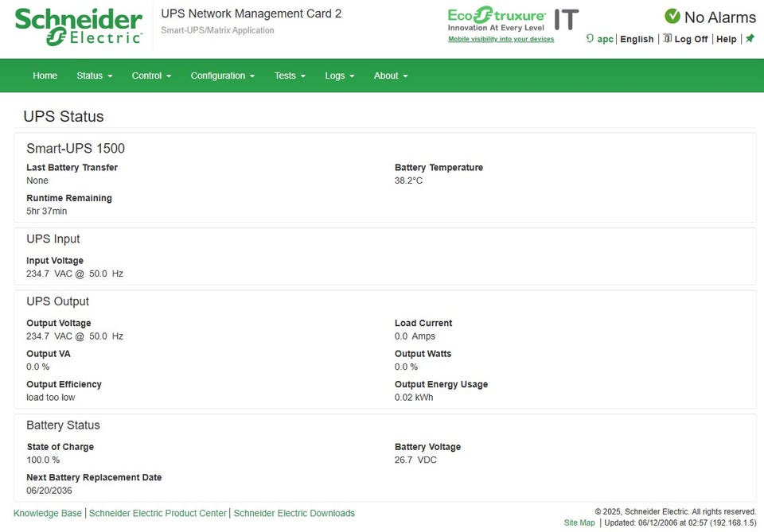The width and height of the screenshot is (764, 532).
Task: Open the Home menu item
Action: 45,76
